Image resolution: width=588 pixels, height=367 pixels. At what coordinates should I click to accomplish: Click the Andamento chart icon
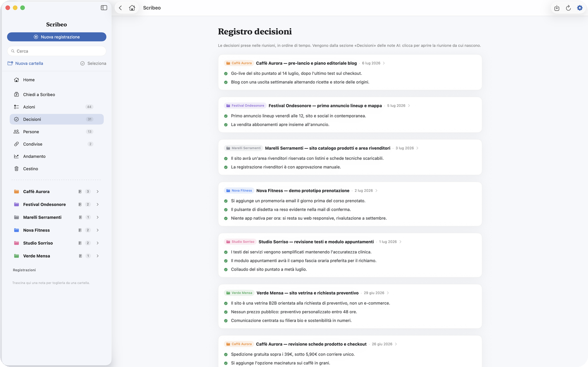16,156
